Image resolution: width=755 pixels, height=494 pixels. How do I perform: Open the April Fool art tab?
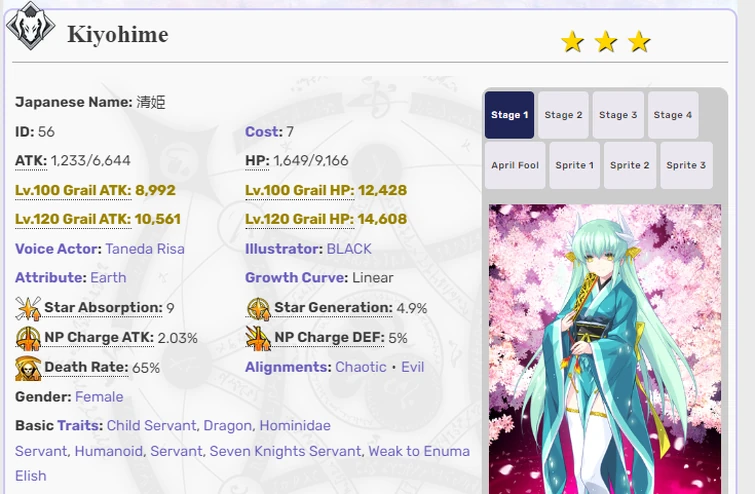(x=515, y=165)
